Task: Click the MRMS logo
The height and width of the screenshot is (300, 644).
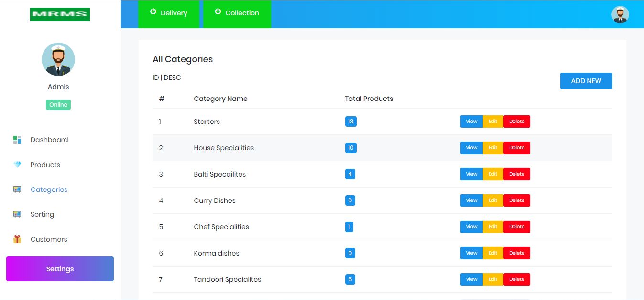Action: 60,14
